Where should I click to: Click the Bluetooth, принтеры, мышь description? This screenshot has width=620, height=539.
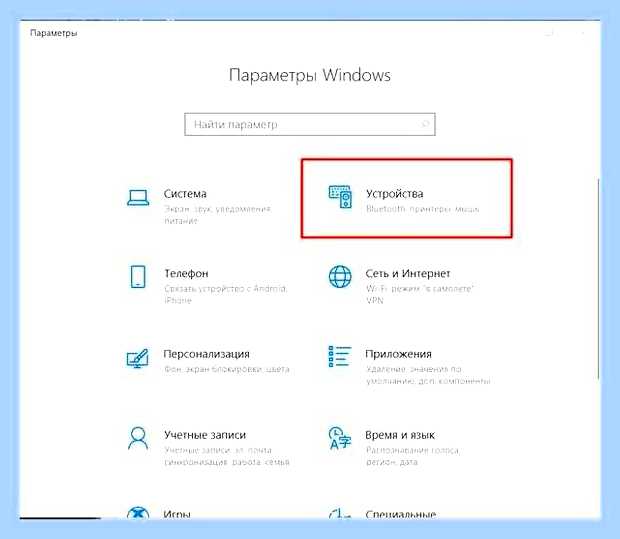pyautogui.click(x=422, y=209)
